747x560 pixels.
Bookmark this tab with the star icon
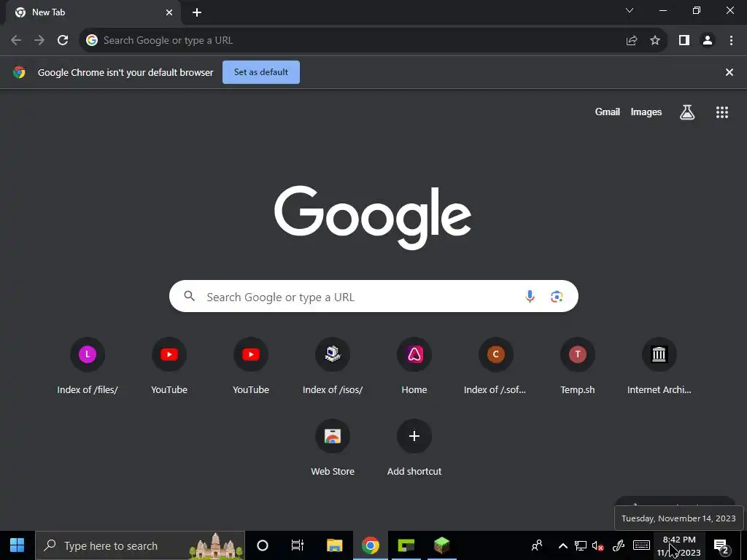coord(655,41)
